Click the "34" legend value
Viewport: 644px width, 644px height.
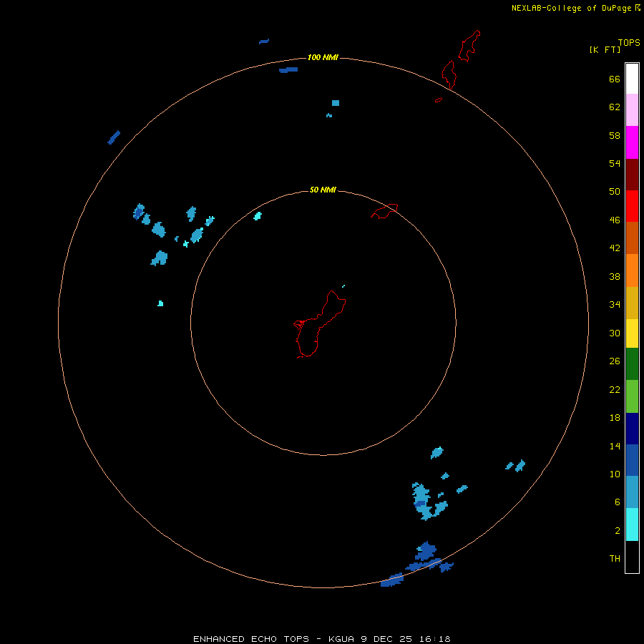point(615,305)
